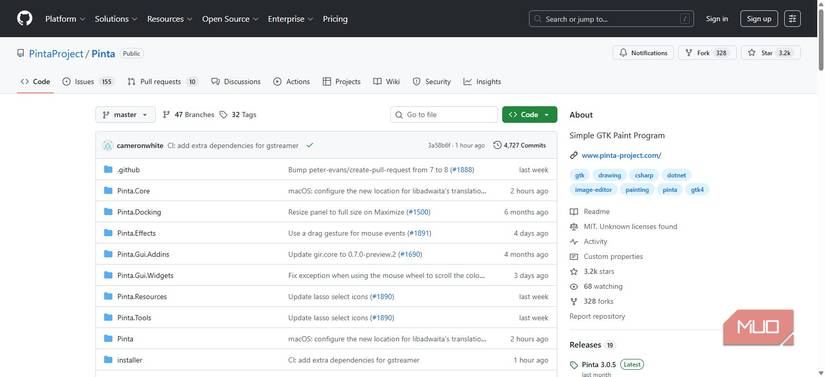Viewport: 825px width, 377px height.
Task: Switch to the Issues tab
Action: pyautogui.click(x=88, y=81)
